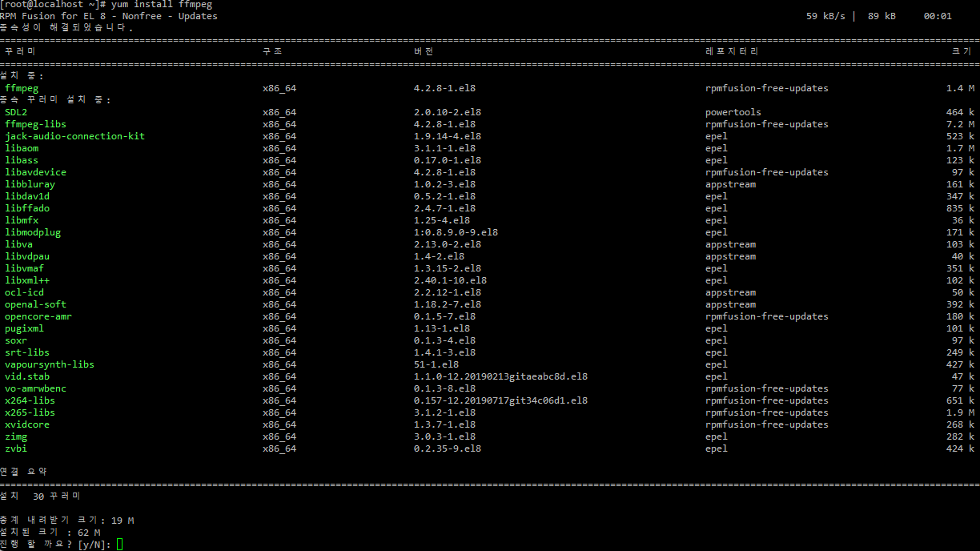Image resolution: width=980 pixels, height=551 pixels.
Task: Click the 종속 꾸러미 설치 중 heading
Action: [x=55, y=100]
